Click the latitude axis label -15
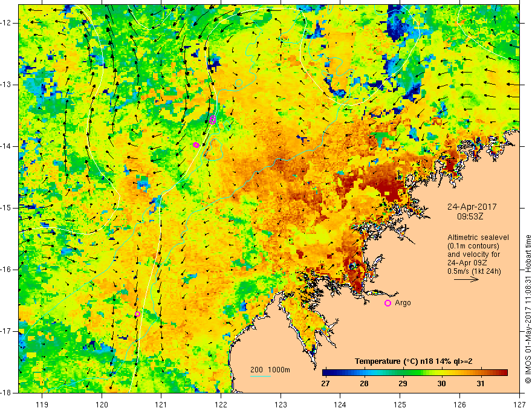The height and width of the screenshot is (411, 532). (6, 208)
